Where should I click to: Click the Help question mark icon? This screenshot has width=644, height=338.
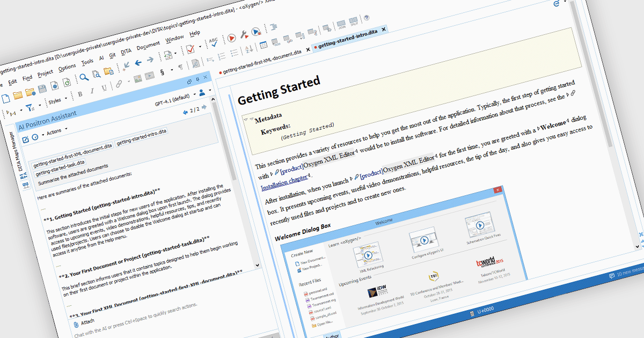click(367, 18)
